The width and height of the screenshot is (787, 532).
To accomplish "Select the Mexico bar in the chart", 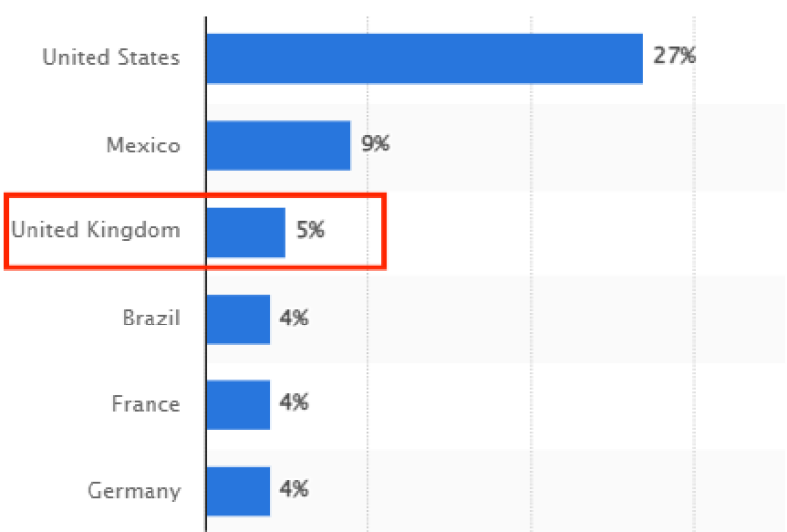I will point(278,146).
